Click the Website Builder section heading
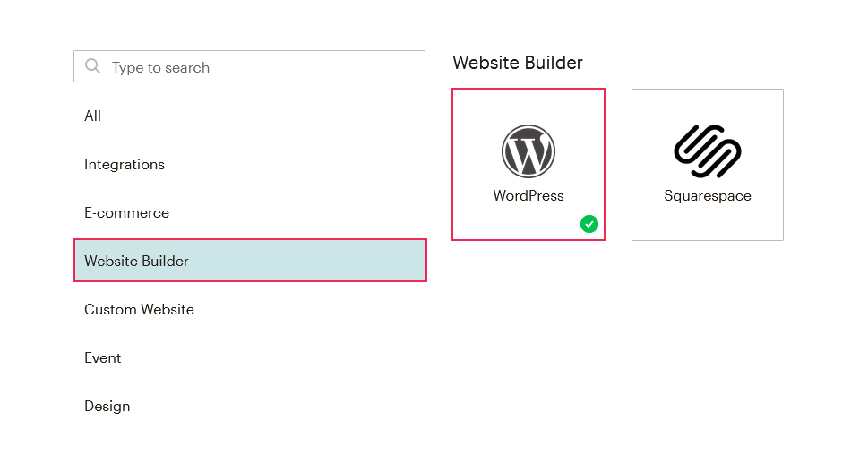The image size is (868, 464). [x=518, y=63]
